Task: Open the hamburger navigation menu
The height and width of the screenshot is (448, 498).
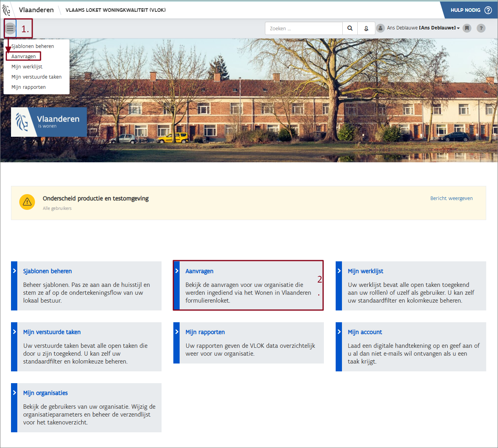Action: coord(10,28)
